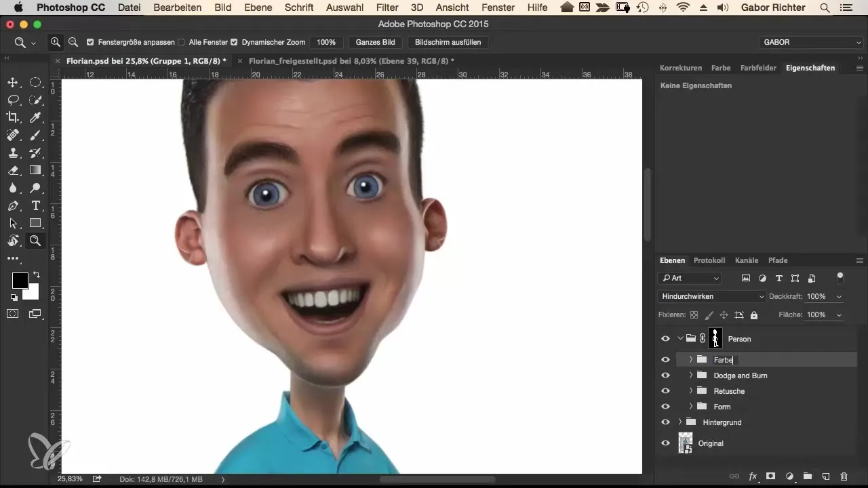Hide the Original layer
868x488 pixels.
665,443
